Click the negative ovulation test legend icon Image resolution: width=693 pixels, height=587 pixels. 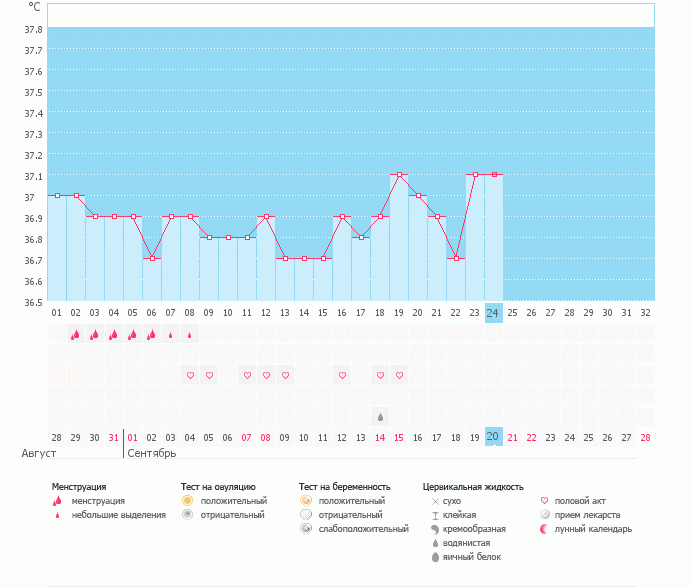(x=187, y=514)
